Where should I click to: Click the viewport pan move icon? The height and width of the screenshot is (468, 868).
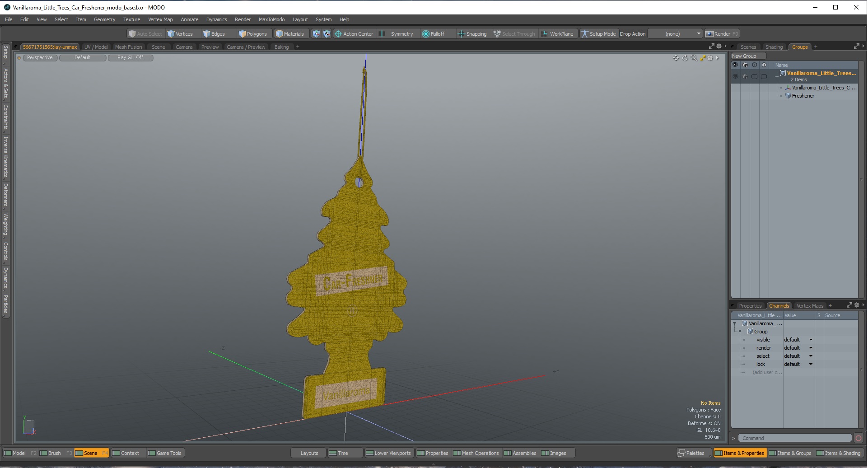[676, 58]
